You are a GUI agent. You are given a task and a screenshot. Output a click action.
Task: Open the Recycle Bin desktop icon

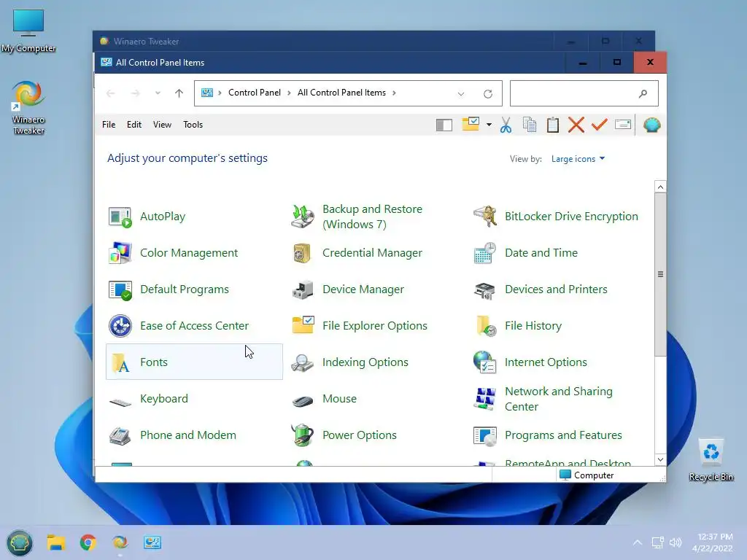(x=711, y=460)
